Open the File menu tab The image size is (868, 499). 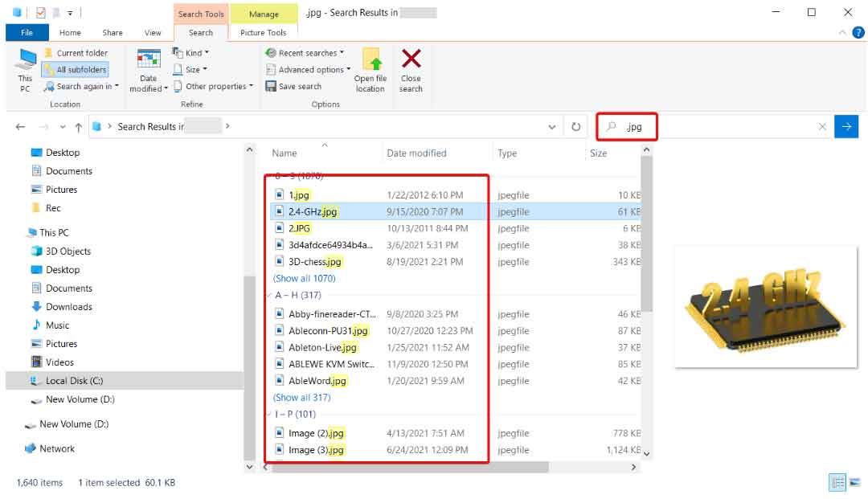[x=27, y=33]
